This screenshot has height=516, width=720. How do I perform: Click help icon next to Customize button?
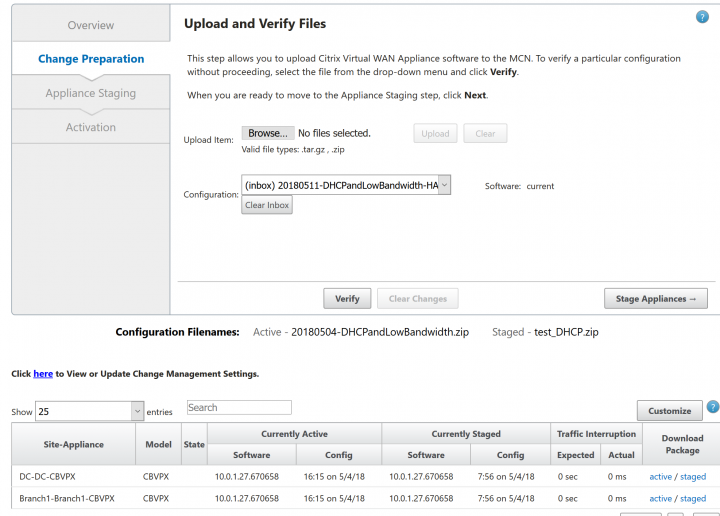coord(712,407)
